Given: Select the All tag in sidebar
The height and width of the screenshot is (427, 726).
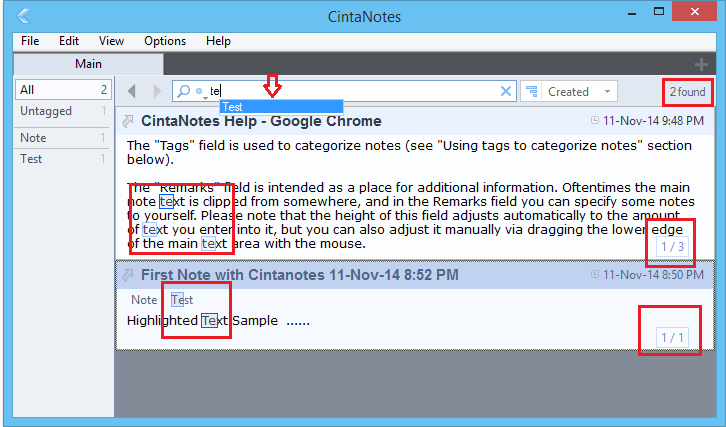Looking at the screenshot, I should point(63,89).
